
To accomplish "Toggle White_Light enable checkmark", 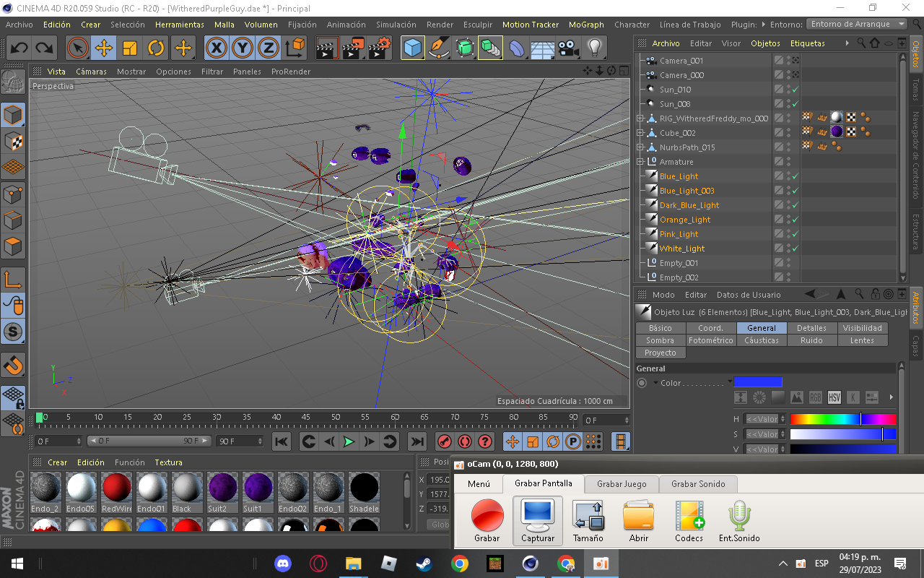I will pyautogui.click(x=795, y=249).
